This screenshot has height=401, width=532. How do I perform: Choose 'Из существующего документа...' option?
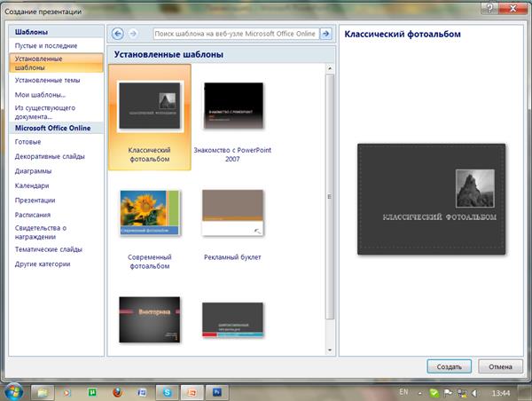point(45,113)
